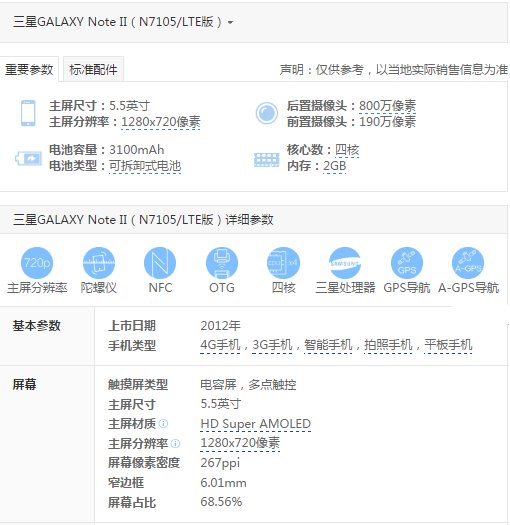Click the 720p 主屏分辨率 feature icon
Screen dimensions: 510x525
coord(37,263)
